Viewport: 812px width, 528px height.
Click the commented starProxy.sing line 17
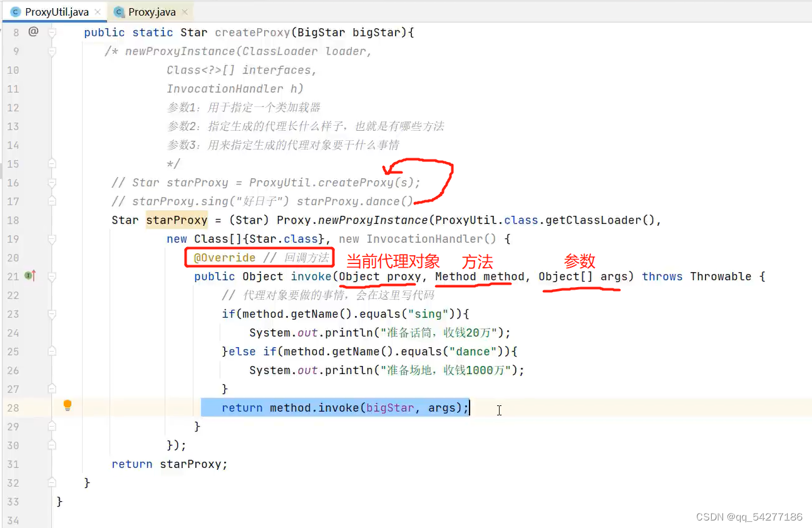[x=262, y=201]
